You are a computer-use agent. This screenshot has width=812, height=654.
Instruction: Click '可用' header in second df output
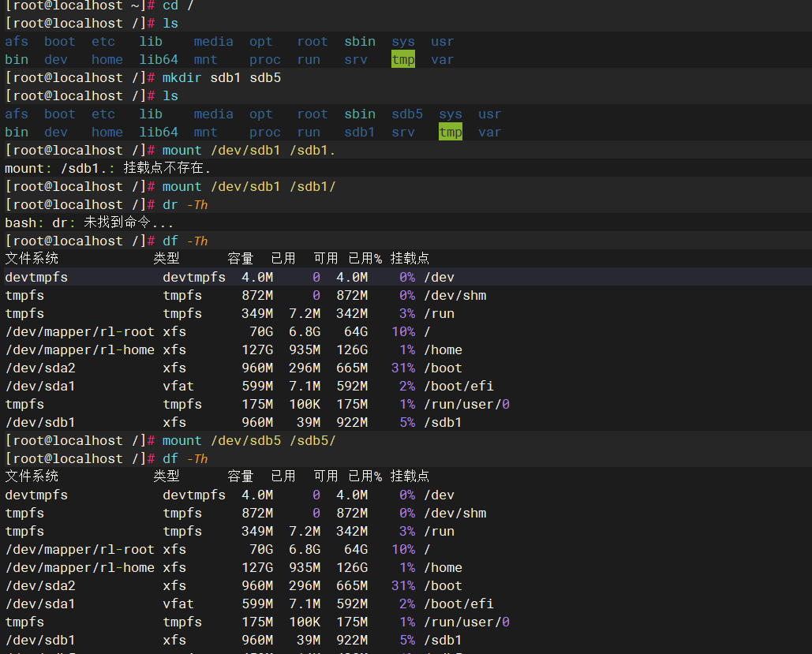[326, 476]
